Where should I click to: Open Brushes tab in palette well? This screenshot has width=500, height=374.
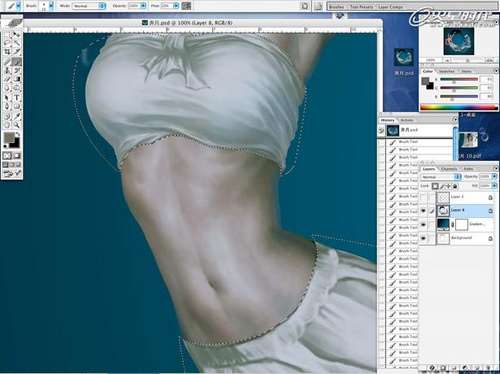click(337, 7)
